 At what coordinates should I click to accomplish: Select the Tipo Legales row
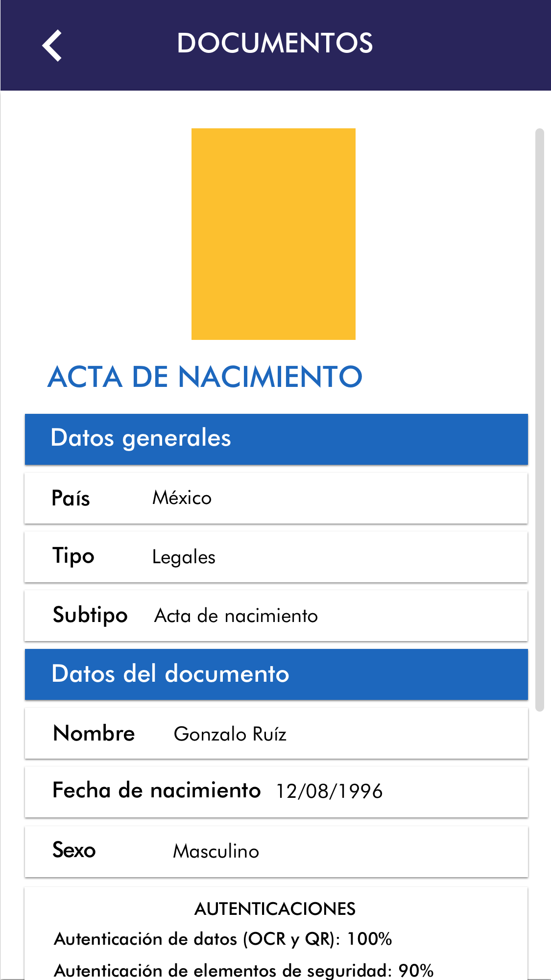pyautogui.click(x=276, y=557)
